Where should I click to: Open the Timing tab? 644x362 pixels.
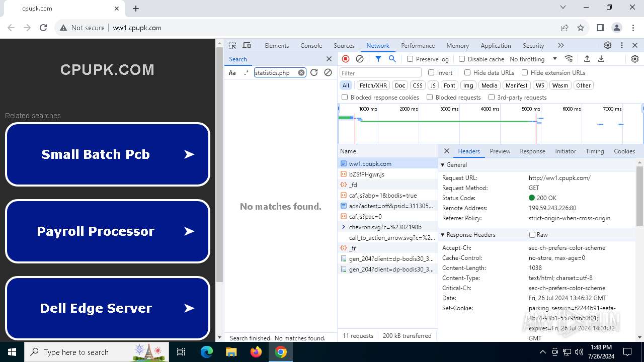[594, 151]
